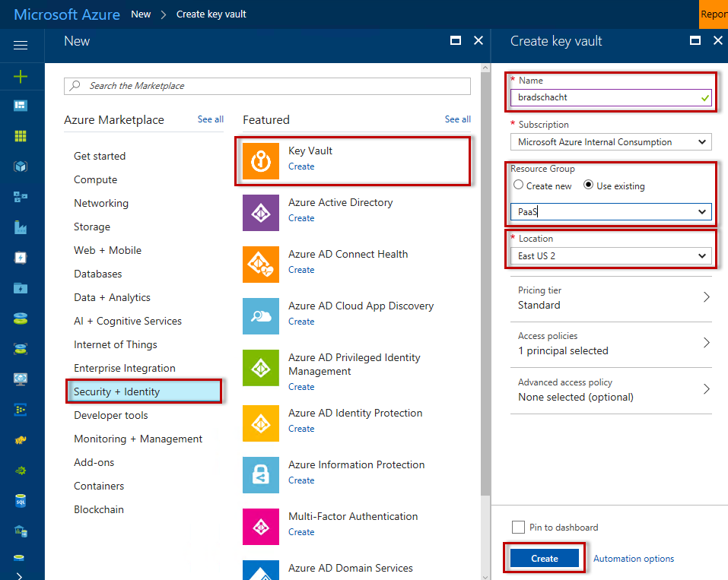Click the Azure AD Identity Protection icon
The height and width of the screenshot is (580, 728).
[x=261, y=423]
